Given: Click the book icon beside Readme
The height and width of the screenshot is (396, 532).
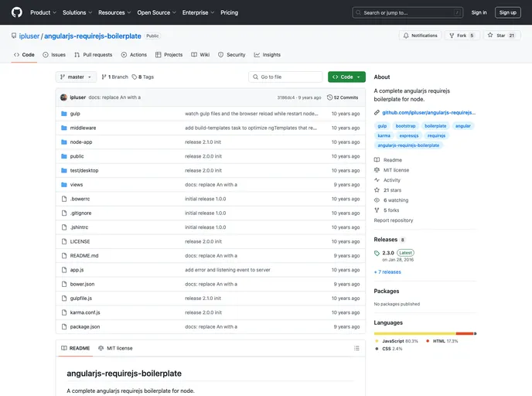Looking at the screenshot, I should [377, 160].
